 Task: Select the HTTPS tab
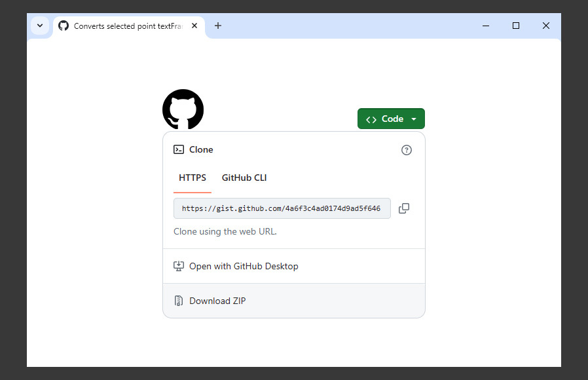tap(193, 178)
